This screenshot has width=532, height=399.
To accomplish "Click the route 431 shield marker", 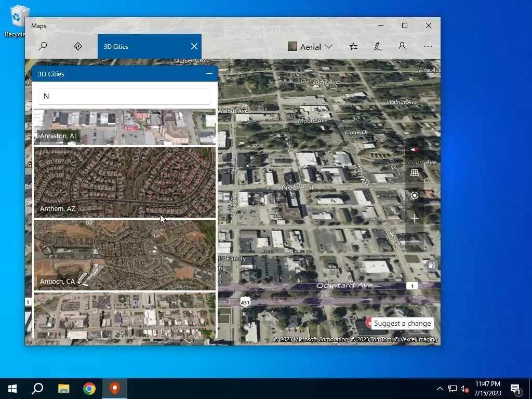I will [x=245, y=302].
